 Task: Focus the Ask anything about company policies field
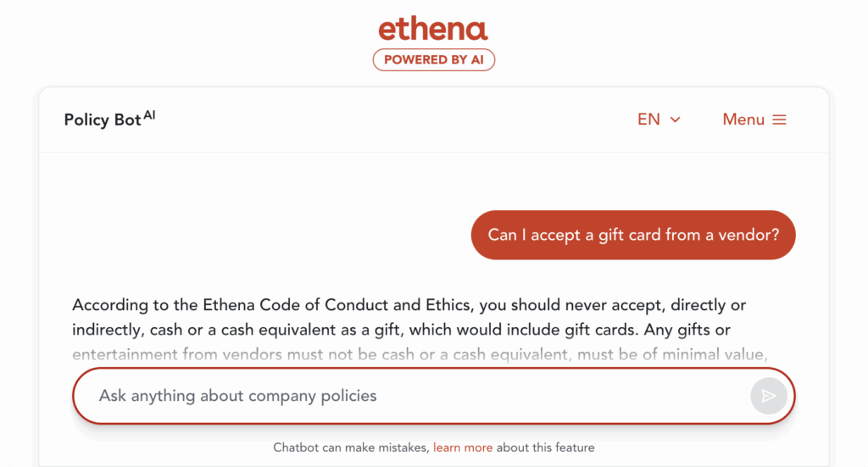pyautogui.click(x=407, y=396)
